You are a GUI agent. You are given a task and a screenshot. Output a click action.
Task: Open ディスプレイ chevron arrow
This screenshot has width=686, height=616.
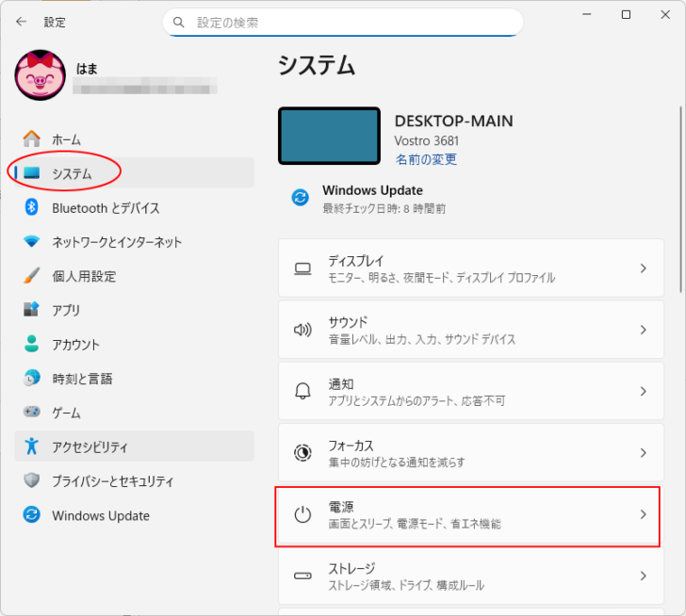coord(643,268)
